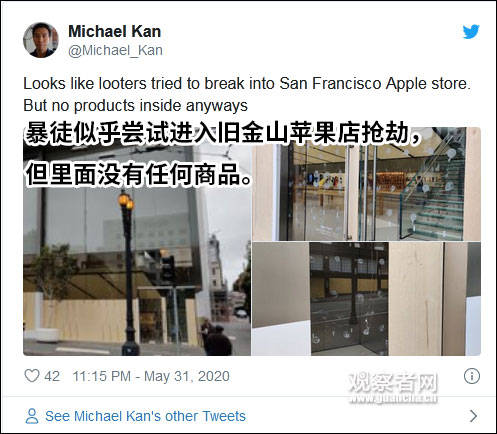Open Michael Kan's profile avatar
Viewport: 497px width, 434px height.
click(x=41, y=40)
